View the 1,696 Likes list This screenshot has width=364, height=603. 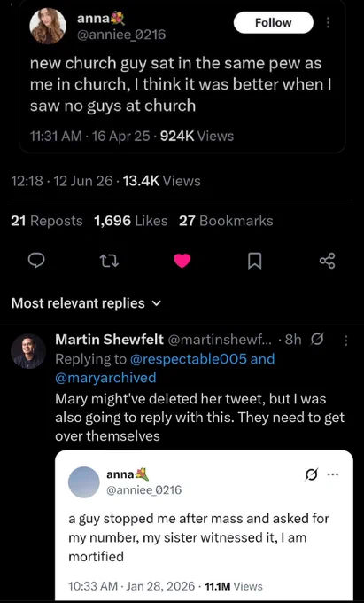point(130,221)
